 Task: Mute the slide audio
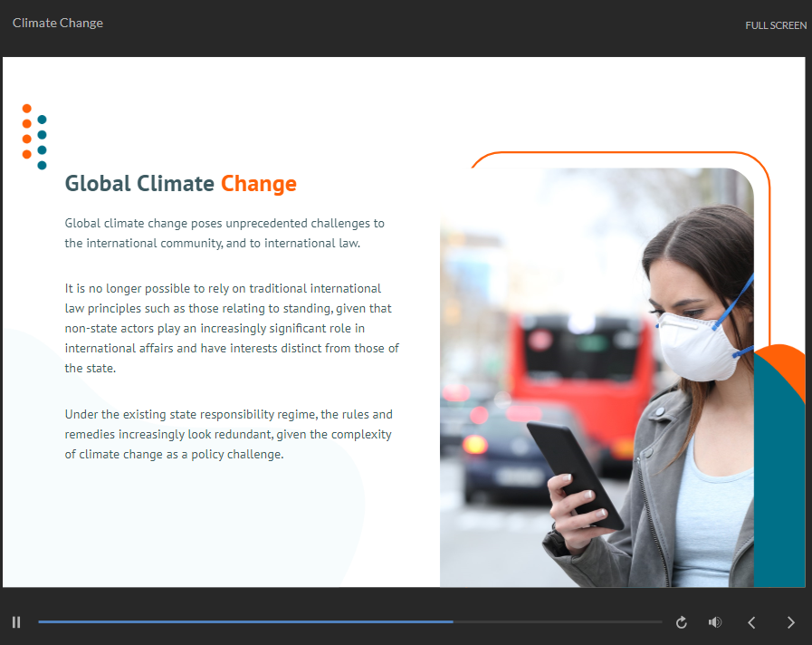[715, 622]
